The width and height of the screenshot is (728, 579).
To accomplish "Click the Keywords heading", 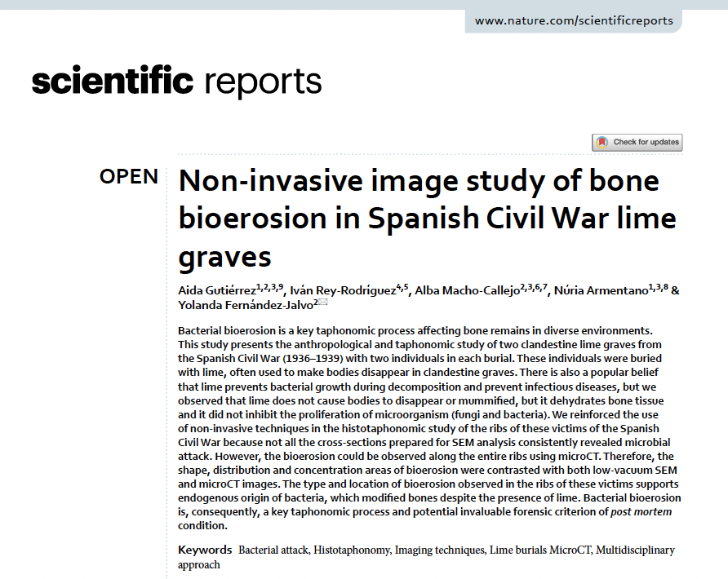I will tap(204, 550).
